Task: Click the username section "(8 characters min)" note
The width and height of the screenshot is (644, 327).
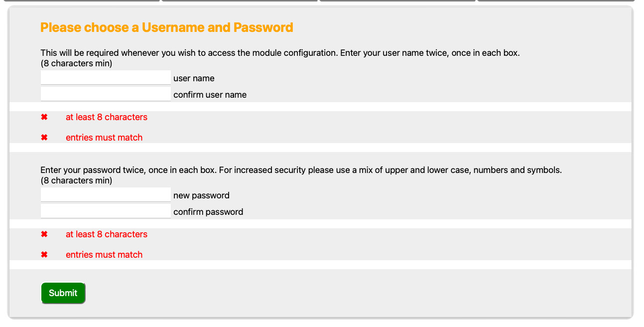Action: pyautogui.click(x=76, y=63)
